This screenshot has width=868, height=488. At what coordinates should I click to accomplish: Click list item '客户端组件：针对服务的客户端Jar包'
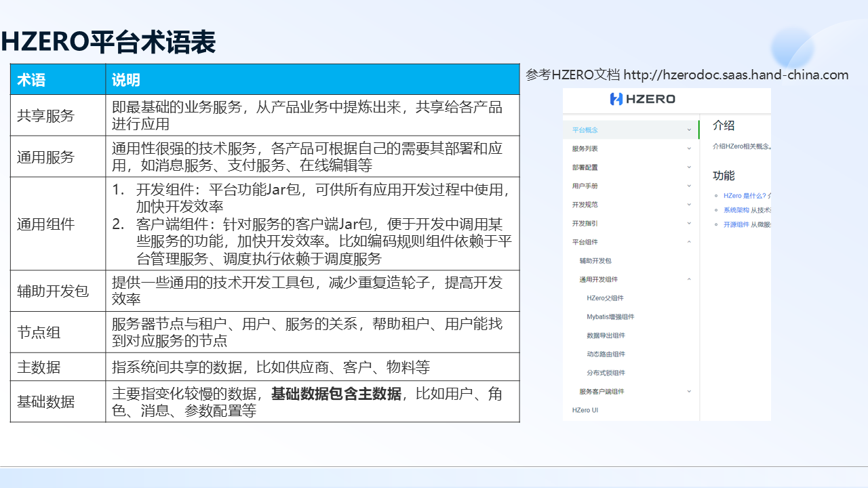click(x=311, y=241)
